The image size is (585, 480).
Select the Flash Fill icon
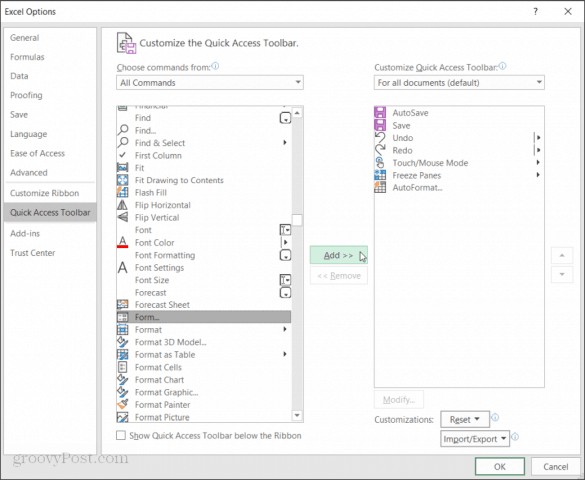coord(123,192)
